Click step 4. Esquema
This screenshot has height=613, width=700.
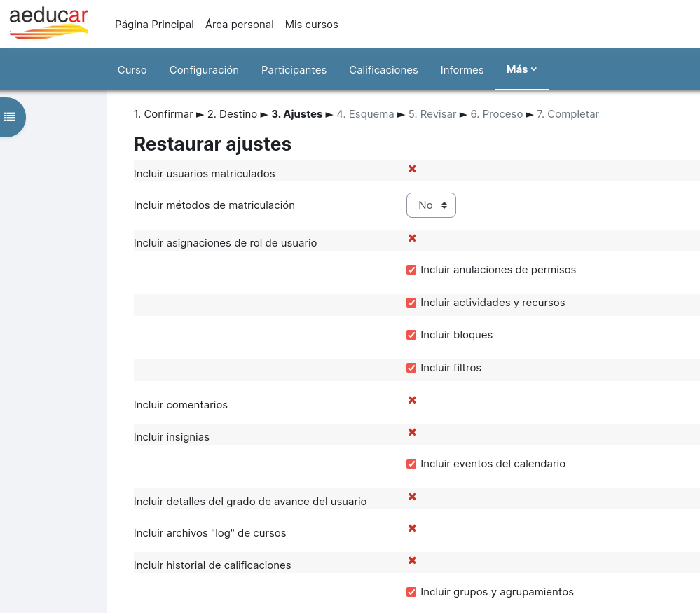coord(365,114)
